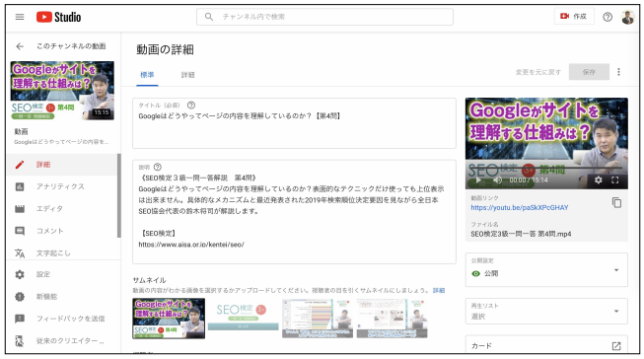Click the video player progress bar
The width and height of the screenshot is (644, 359).
click(546, 168)
